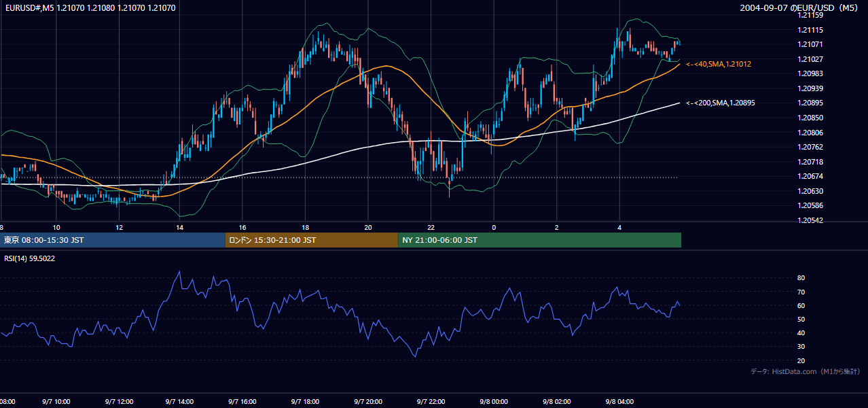Click price axis value 1.21027
Viewport: 868px width, 408px height.
tap(811, 59)
